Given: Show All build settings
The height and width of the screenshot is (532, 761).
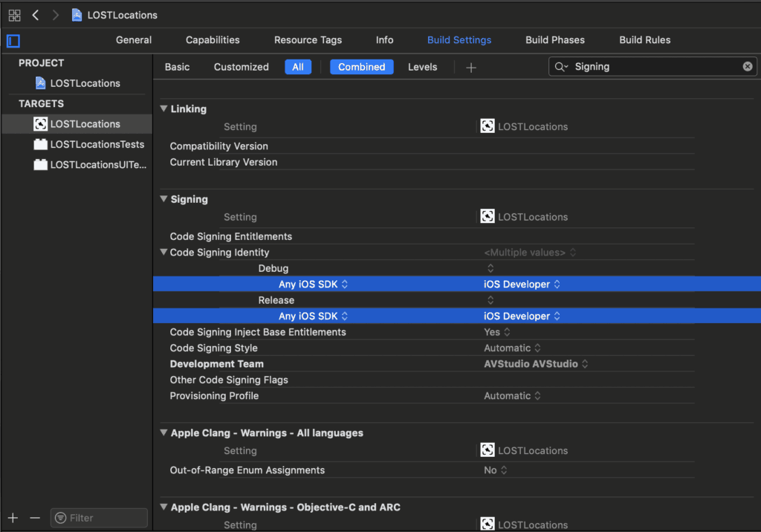Looking at the screenshot, I should coord(298,67).
